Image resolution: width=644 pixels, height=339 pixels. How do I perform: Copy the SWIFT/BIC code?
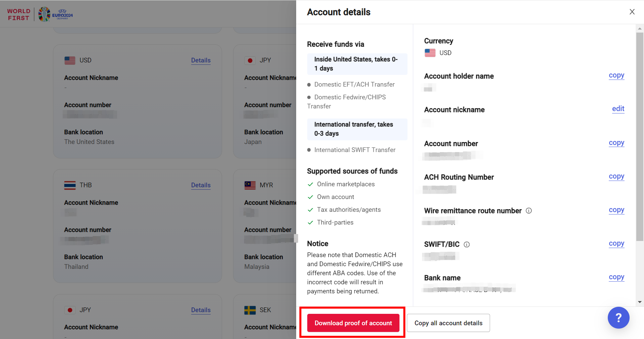[x=616, y=244]
